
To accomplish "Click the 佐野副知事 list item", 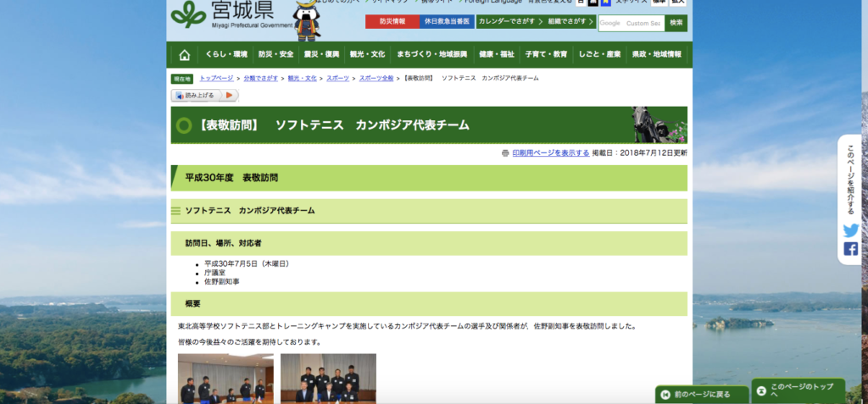I will 222,282.
